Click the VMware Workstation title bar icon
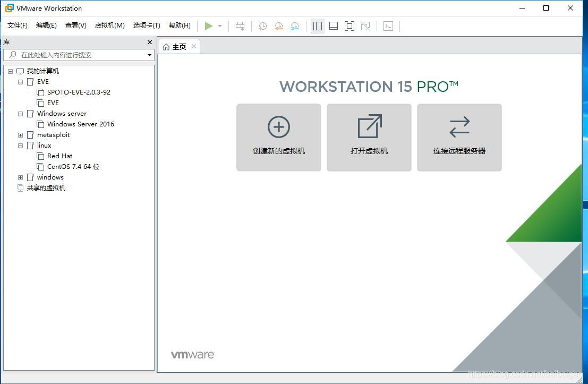The width and height of the screenshot is (588, 384). [x=10, y=8]
